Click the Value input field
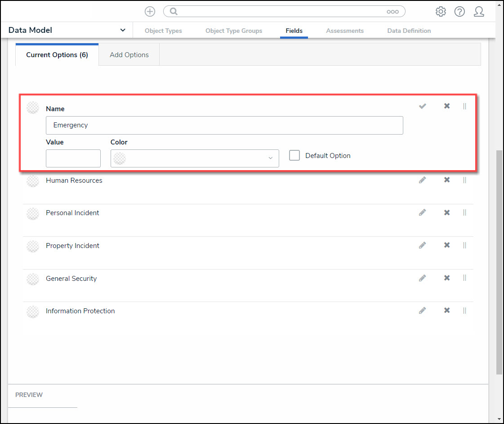Screen dimensions: 504x424 (x=73, y=158)
